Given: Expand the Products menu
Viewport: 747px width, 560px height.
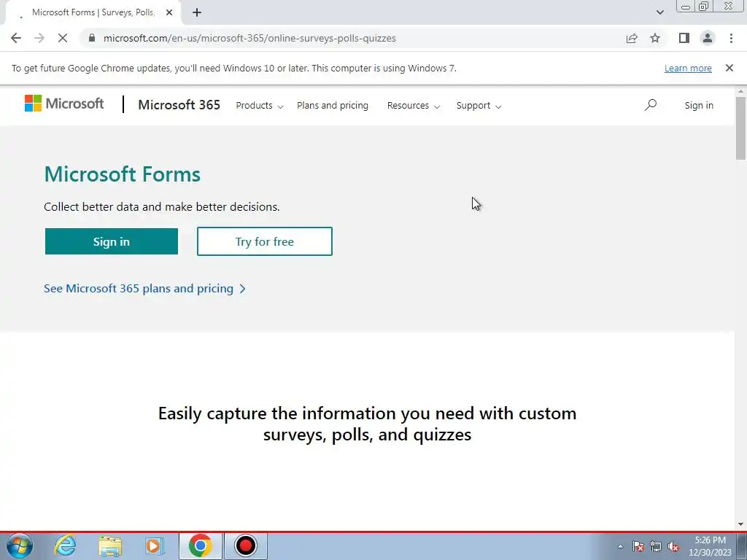Looking at the screenshot, I should click(260, 106).
